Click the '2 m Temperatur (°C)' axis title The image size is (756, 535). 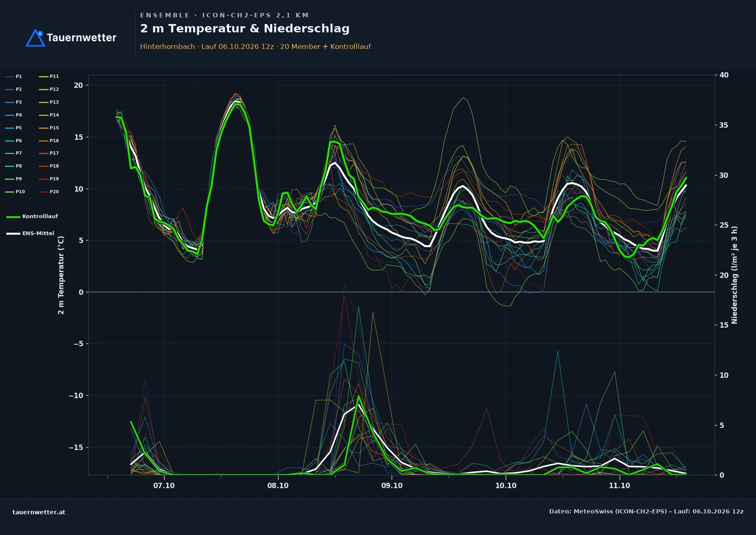point(61,275)
